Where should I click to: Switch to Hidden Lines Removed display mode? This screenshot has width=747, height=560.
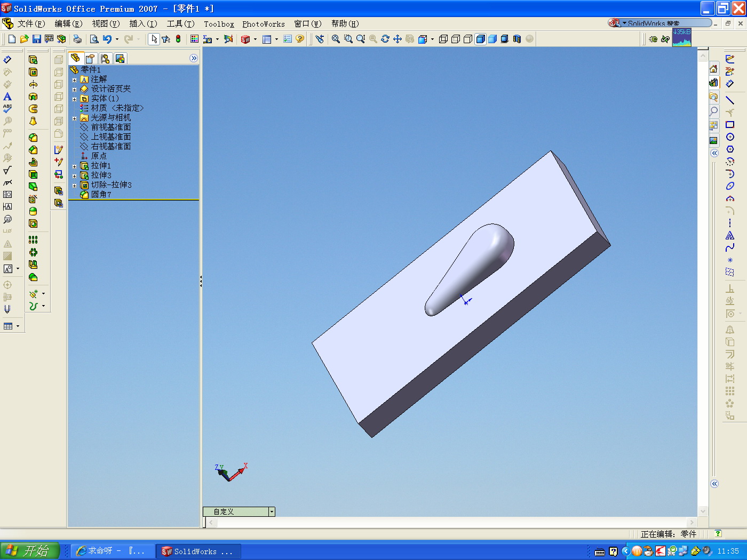[x=468, y=39]
